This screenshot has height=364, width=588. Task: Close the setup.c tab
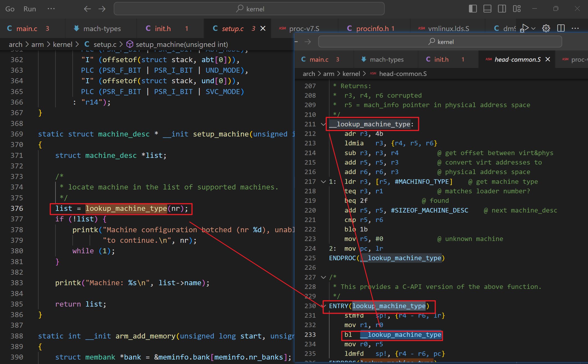264,28
